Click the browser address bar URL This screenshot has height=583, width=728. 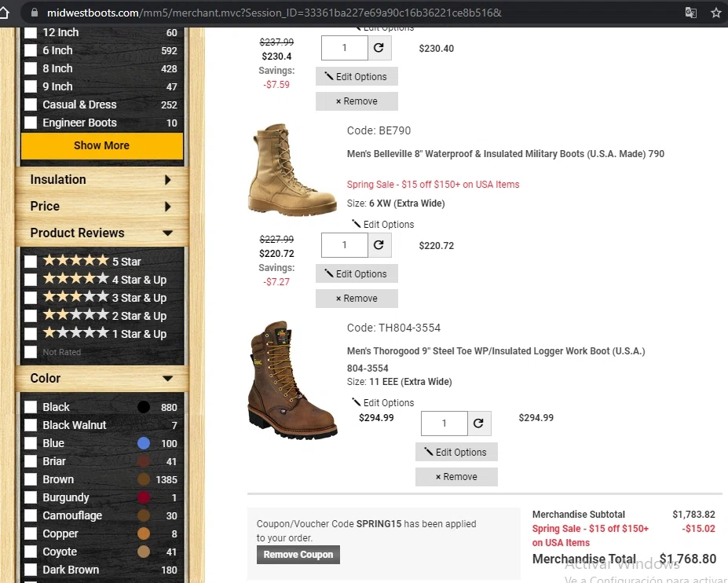(x=274, y=13)
